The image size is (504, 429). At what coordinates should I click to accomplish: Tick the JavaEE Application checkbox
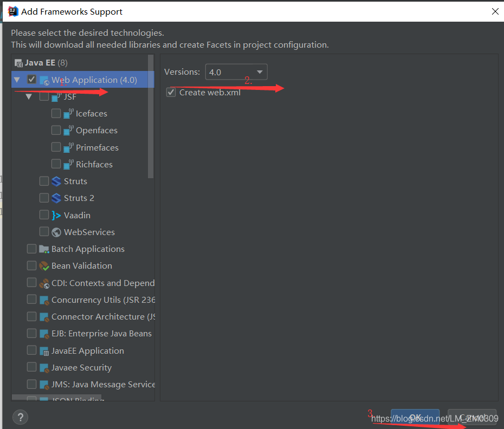31,350
